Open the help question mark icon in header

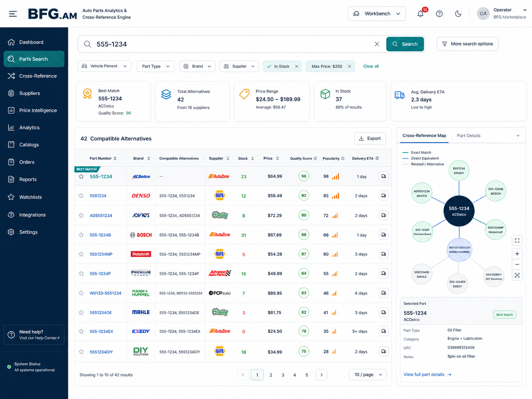[439, 14]
